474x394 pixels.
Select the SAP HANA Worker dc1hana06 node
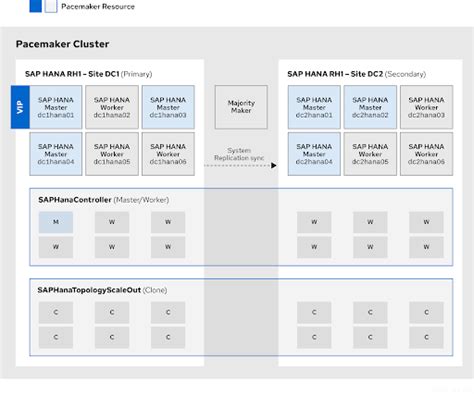click(168, 154)
